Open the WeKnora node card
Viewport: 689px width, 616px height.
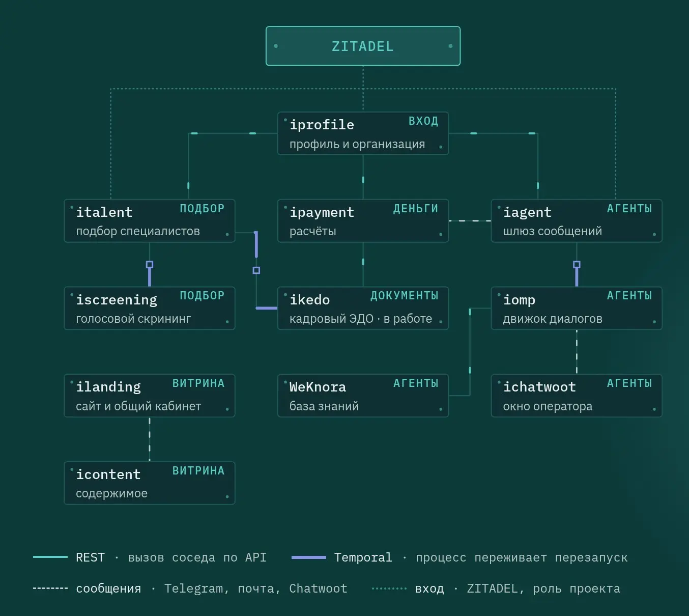coord(363,396)
